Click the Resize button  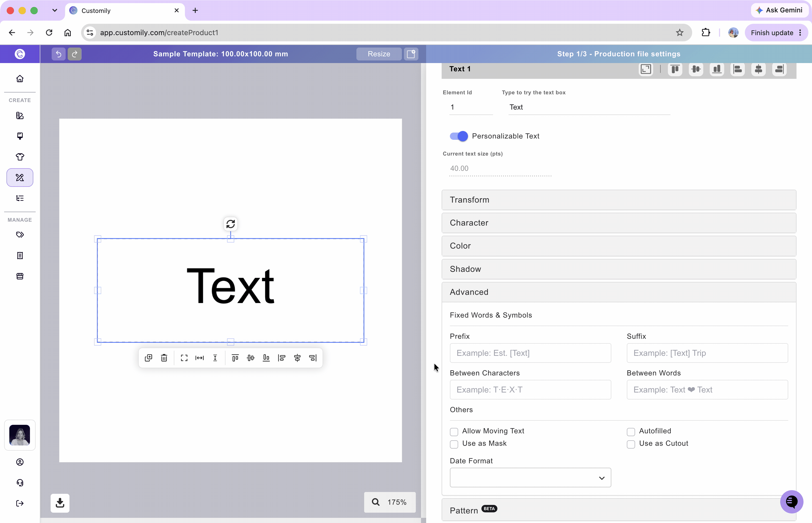379,54
